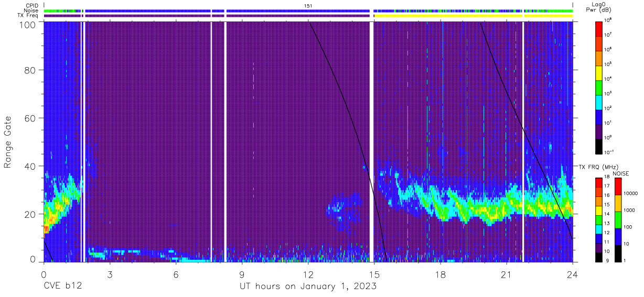Click 'UT hours on January 1, 2023' axis title

[308, 287]
